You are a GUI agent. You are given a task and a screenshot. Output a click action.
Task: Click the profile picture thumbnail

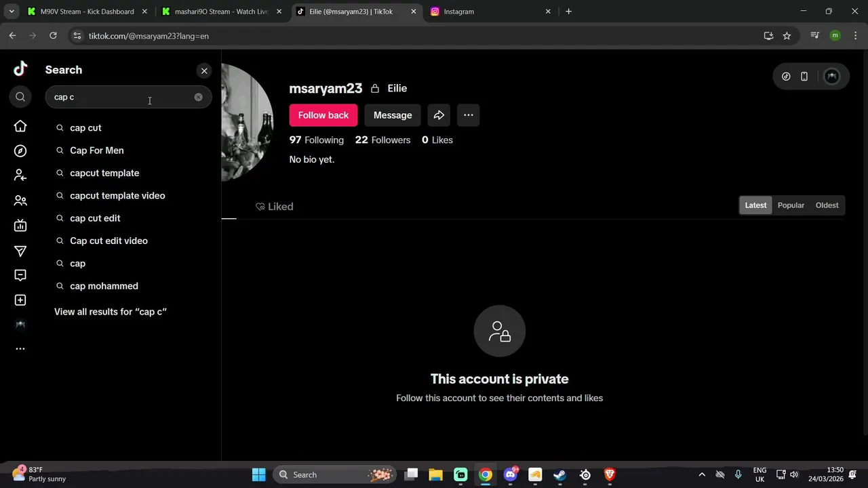[x=247, y=122]
